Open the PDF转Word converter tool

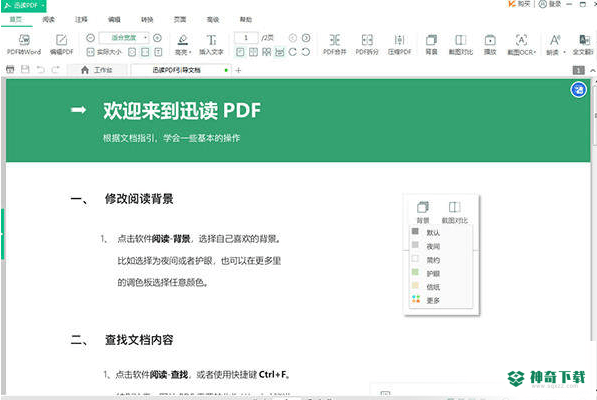[x=24, y=45]
